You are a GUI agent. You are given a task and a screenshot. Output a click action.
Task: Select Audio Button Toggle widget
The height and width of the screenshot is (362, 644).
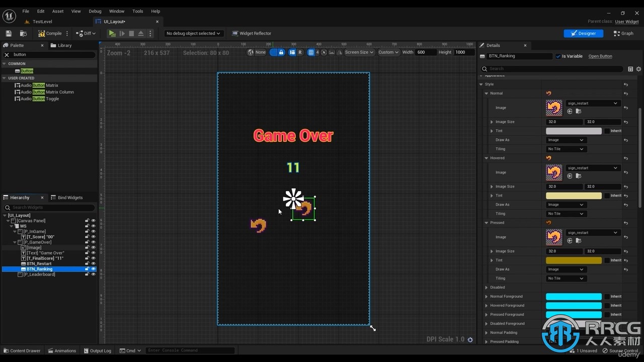point(40,99)
